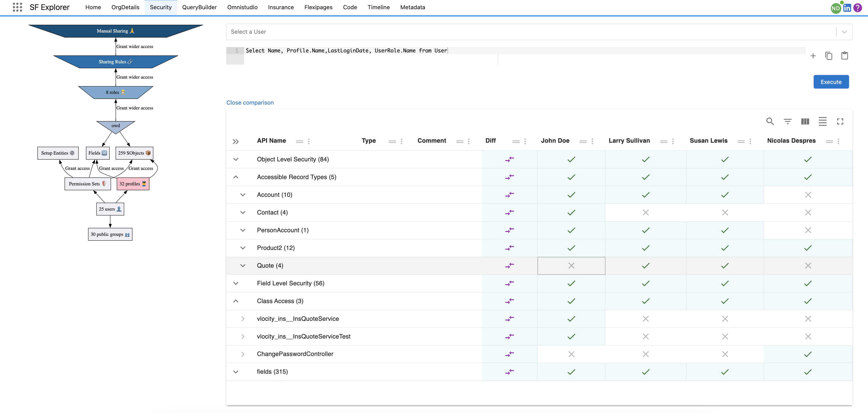Click the 259 SObjects diagram node
The image size is (868, 413).
point(134,153)
